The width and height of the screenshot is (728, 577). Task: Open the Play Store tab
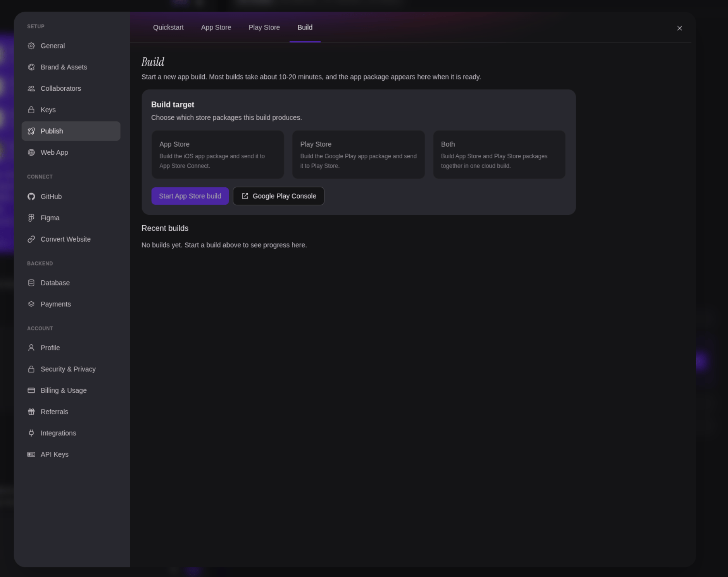264,28
